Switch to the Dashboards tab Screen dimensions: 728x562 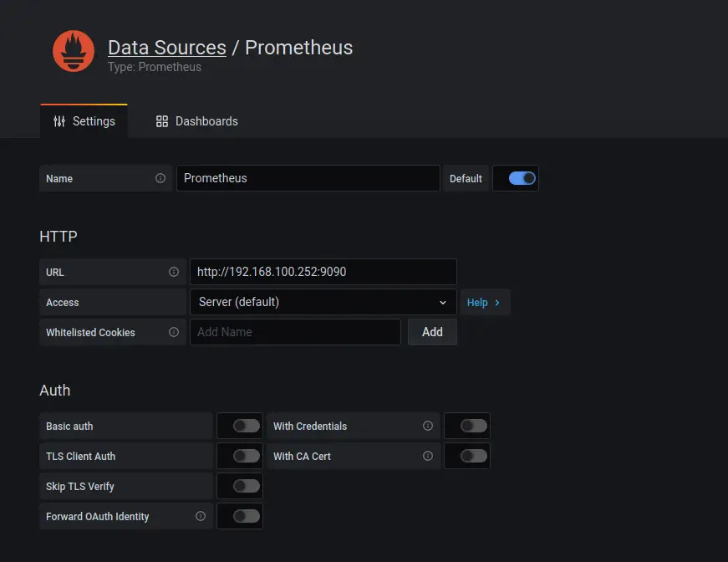pos(197,121)
